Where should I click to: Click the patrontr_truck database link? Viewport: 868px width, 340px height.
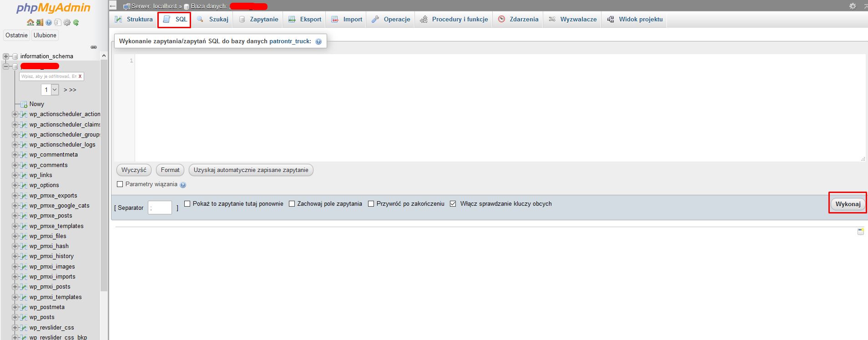click(x=290, y=41)
